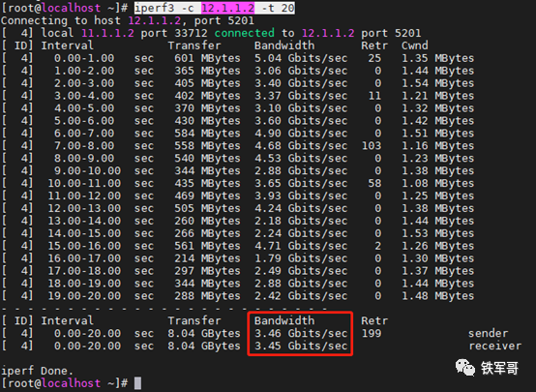Click the 103 Retr value in 7.00-8.00 row
Viewport: 536px width, 392px height.
point(372,146)
